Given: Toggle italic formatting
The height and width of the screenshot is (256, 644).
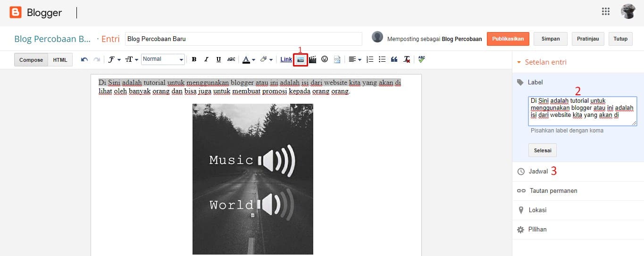Looking at the screenshot, I should (x=206, y=59).
